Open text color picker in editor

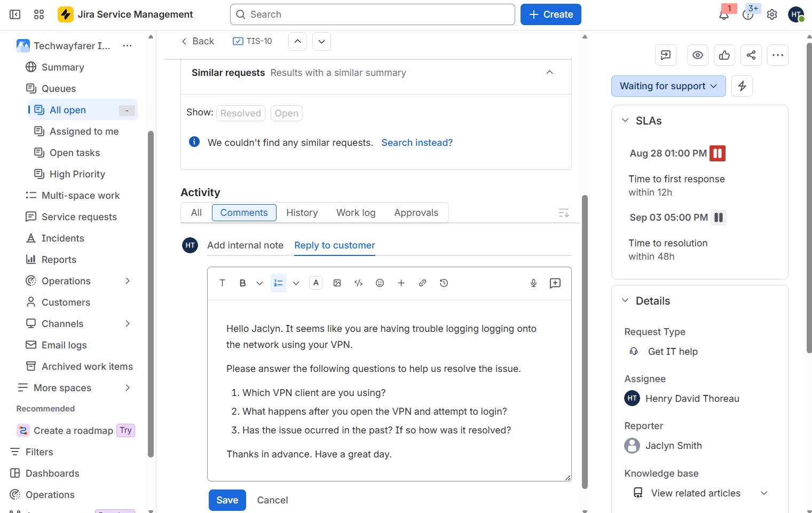tap(316, 283)
